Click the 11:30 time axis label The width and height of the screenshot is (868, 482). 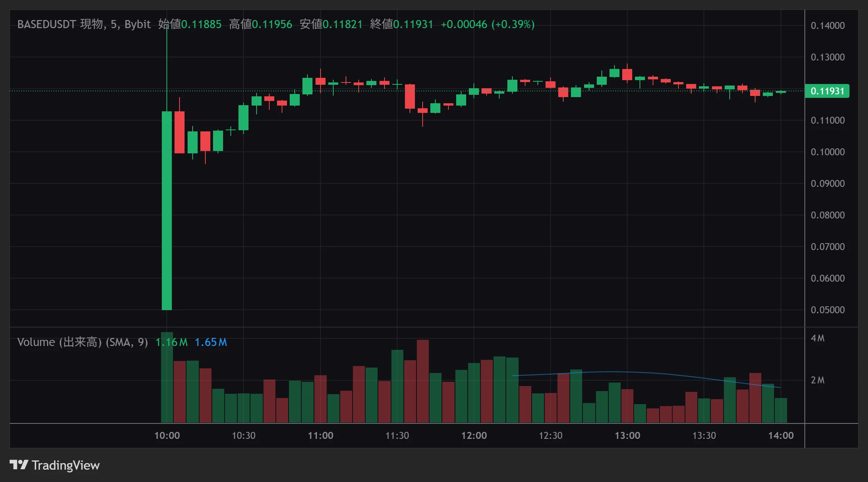[397, 435]
